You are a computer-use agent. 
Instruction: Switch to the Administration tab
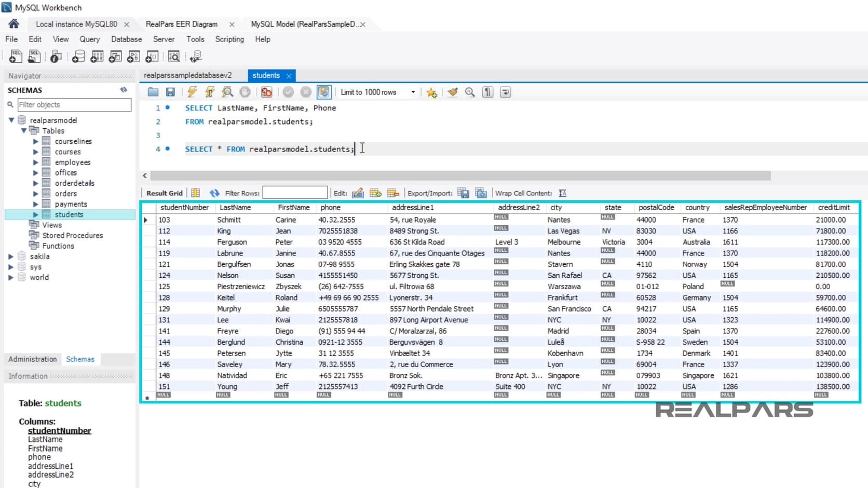(x=32, y=359)
